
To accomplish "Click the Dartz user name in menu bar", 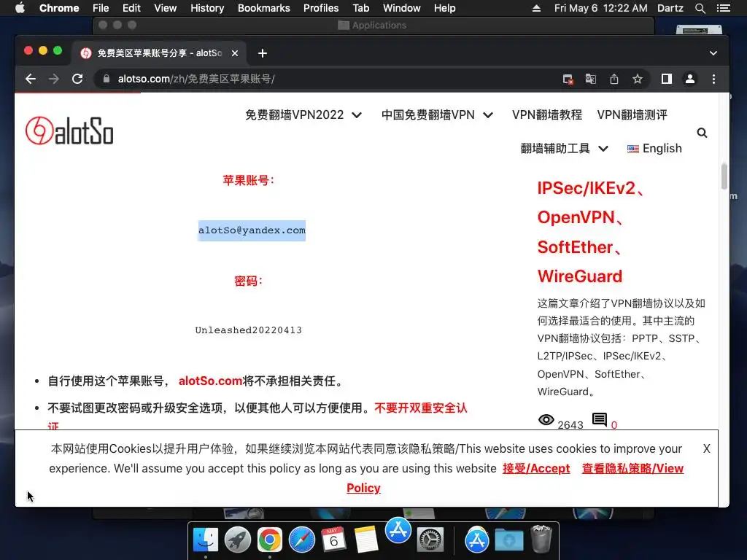I will pyautogui.click(x=670, y=8).
